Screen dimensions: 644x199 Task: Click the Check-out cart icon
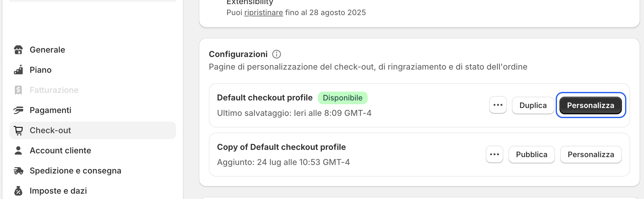pyautogui.click(x=18, y=130)
